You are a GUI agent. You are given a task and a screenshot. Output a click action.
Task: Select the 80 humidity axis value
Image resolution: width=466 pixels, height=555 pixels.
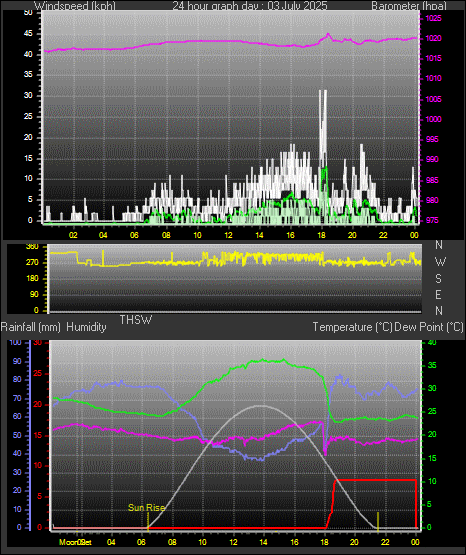(17, 379)
